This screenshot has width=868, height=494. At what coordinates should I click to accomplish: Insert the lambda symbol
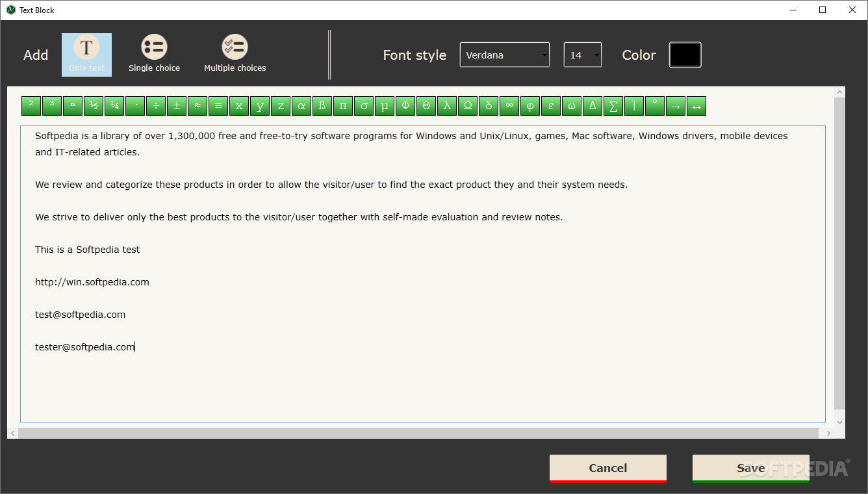(x=447, y=106)
